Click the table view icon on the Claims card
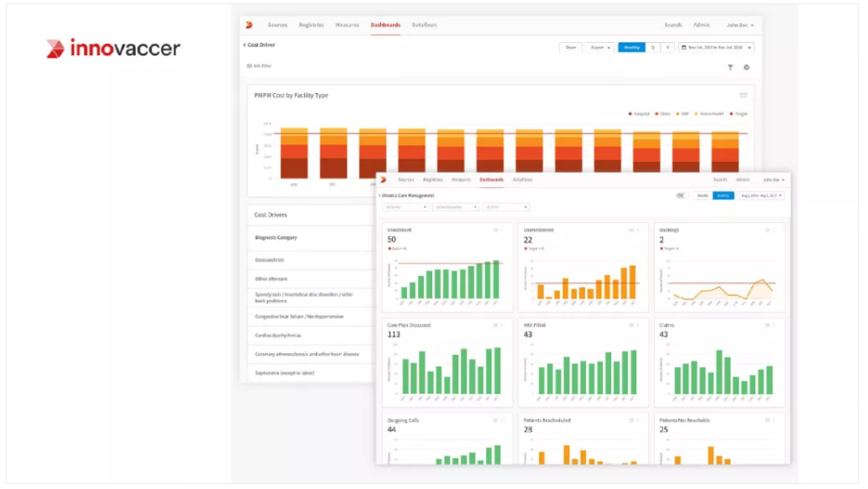The height and width of the screenshot is (489, 868). (x=767, y=325)
